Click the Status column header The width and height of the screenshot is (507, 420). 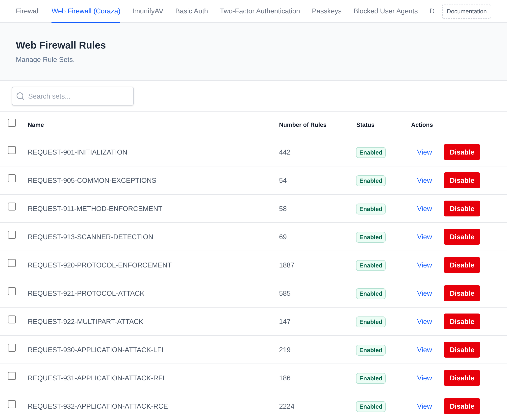(365, 125)
